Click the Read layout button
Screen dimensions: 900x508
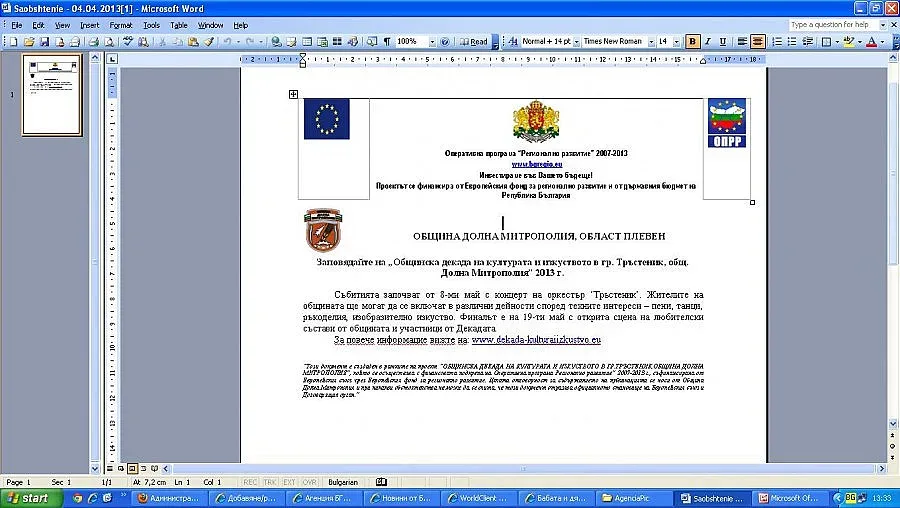(474, 42)
